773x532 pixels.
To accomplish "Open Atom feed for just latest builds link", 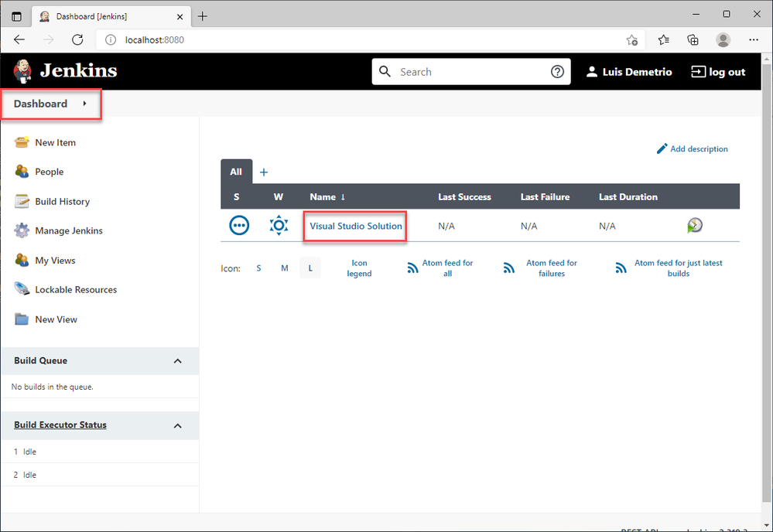I will tap(679, 268).
